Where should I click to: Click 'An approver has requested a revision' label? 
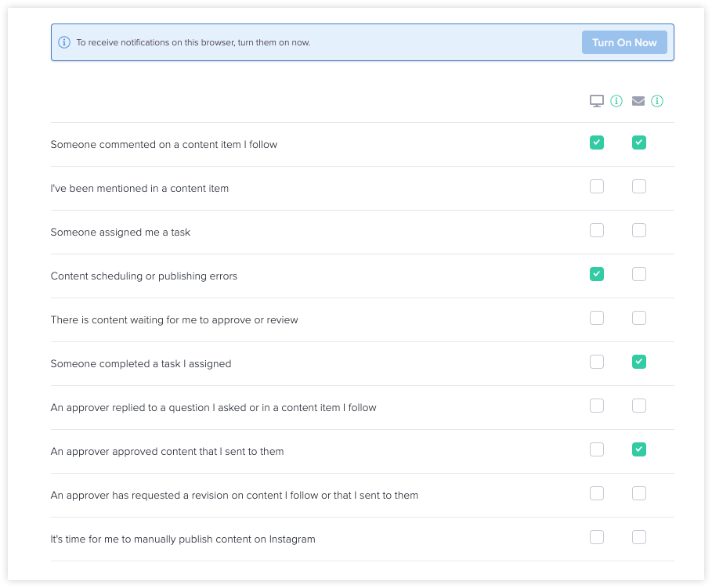[234, 496]
